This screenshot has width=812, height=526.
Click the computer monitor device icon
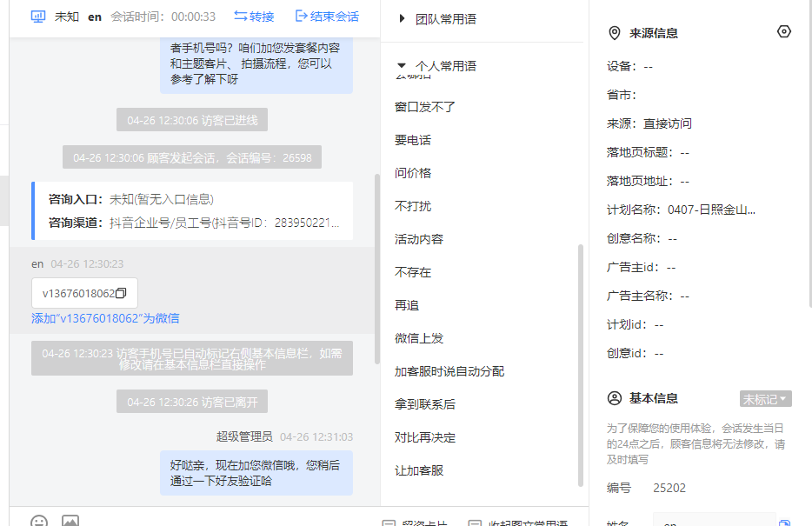coord(38,17)
